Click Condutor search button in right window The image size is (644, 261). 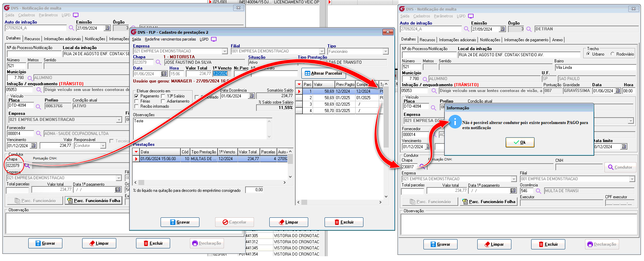pyautogui.click(x=620, y=167)
